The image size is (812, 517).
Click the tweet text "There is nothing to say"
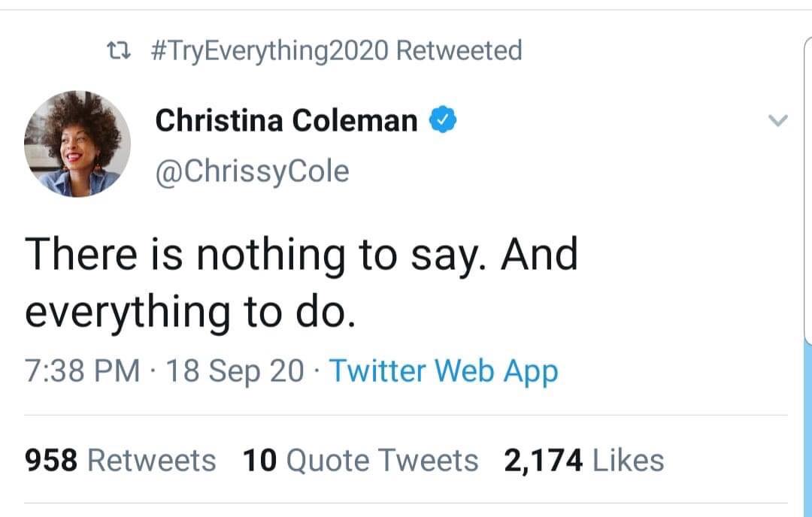click(257, 253)
